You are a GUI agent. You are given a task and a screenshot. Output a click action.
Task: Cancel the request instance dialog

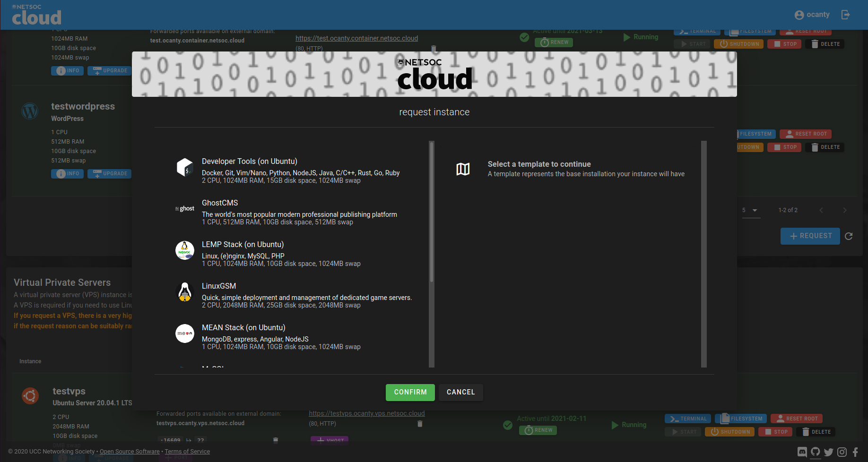461,392
